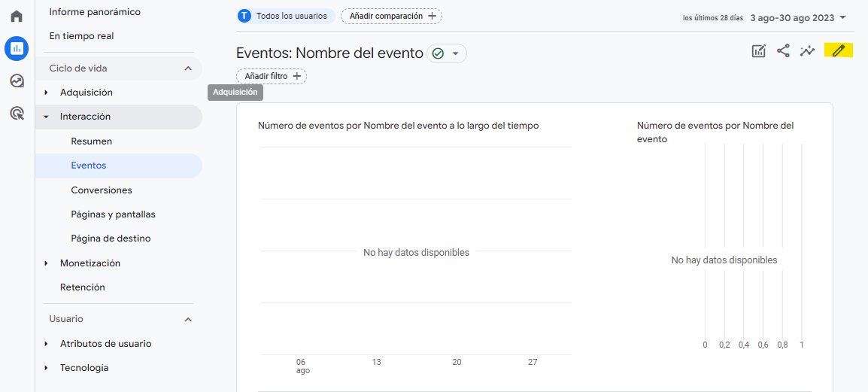This screenshot has height=392, width=868.
Task: Open the Insights sparkline icon
Action: pos(808,51)
